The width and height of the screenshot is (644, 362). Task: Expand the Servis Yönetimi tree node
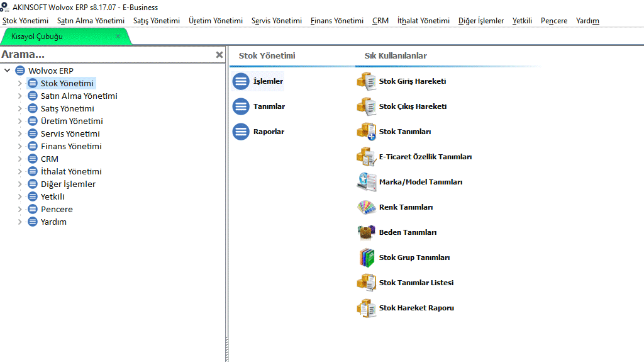pos(19,133)
